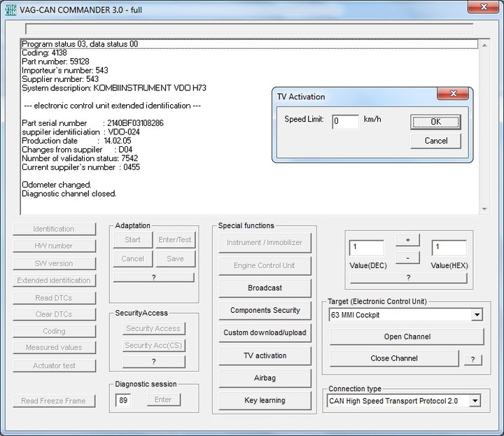Click the Value(DEC) input field
504x436 pixels.
(365, 248)
